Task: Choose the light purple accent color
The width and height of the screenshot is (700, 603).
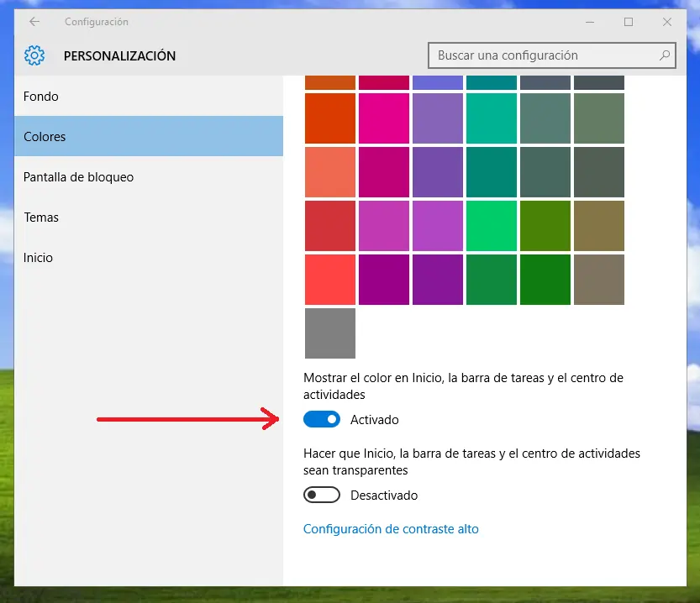Action: 437,118
